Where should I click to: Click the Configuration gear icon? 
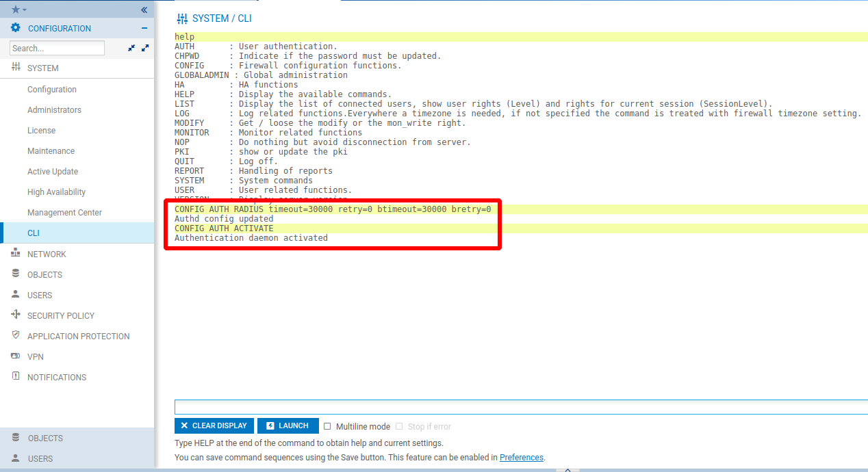coord(15,28)
